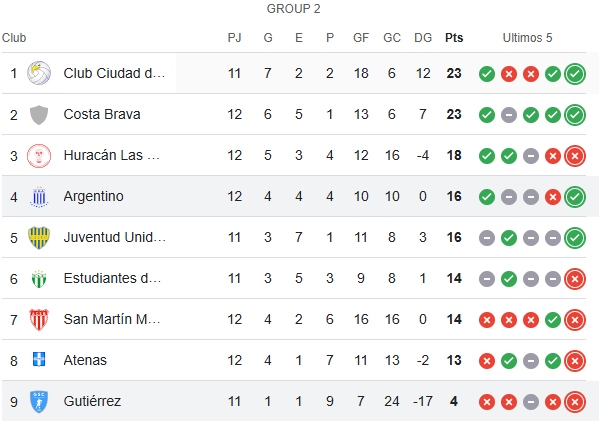Sort table by Pts column header
The image size is (599, 421).
pyautogui.click(x=454, y=38)
